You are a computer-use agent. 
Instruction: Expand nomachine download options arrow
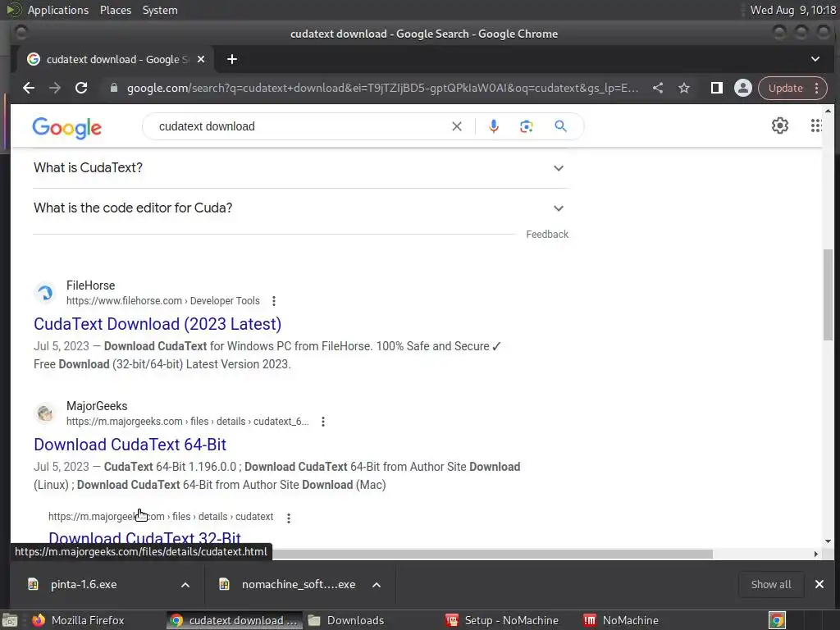377,584
